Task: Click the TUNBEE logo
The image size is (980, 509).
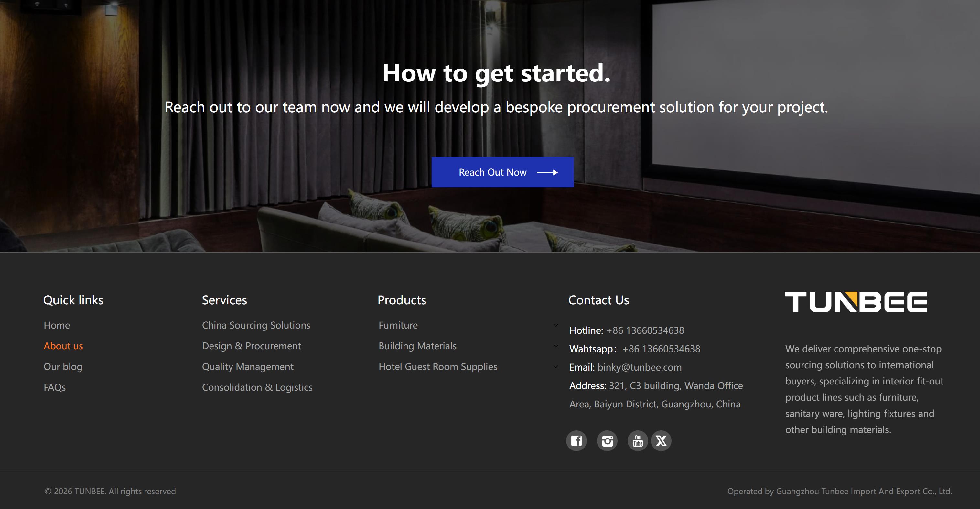Action: 856,302
